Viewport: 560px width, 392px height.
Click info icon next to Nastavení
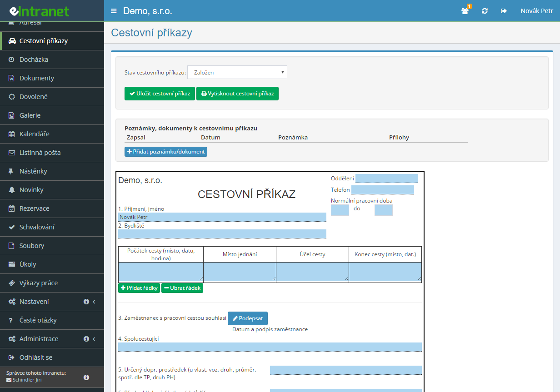click(86, 302)
